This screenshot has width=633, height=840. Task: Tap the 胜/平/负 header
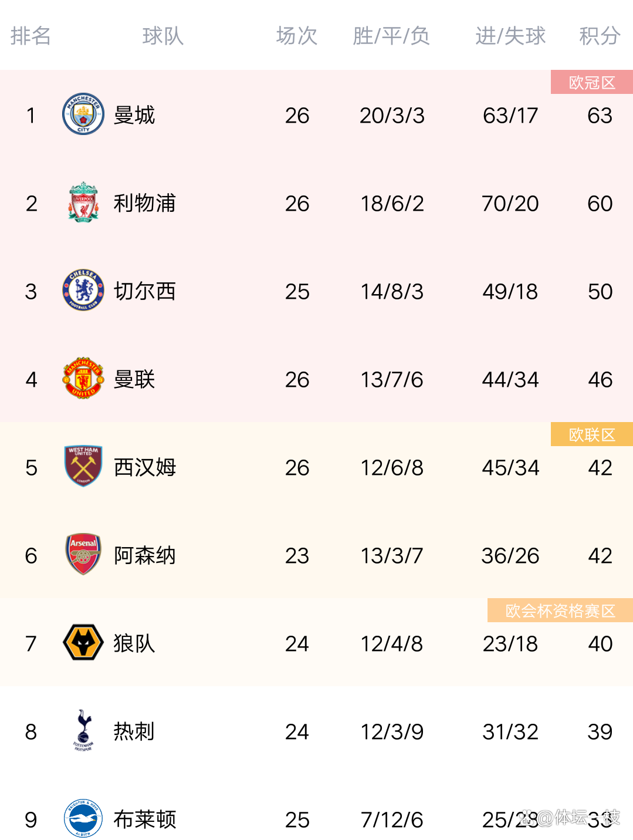click(391, 36)
